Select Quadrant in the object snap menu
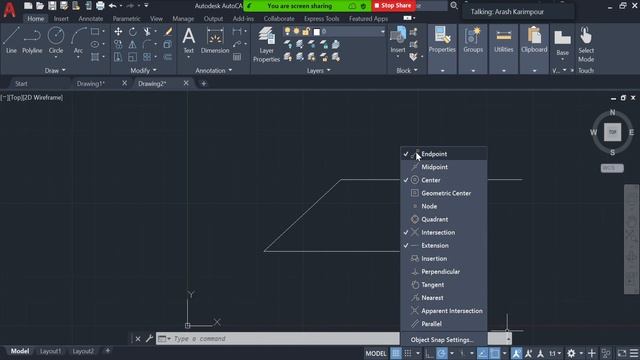The width and height of the screenshot is (640, 360). [x=444, y=219]
